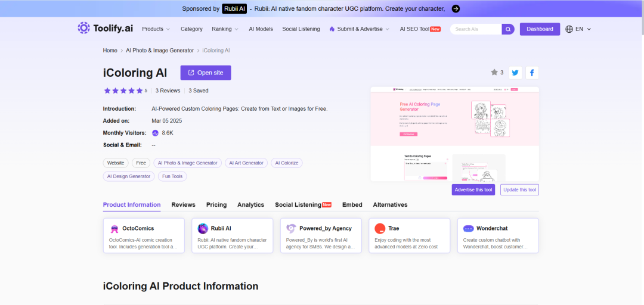Click the AI Art Generator tag

(246, 163)
